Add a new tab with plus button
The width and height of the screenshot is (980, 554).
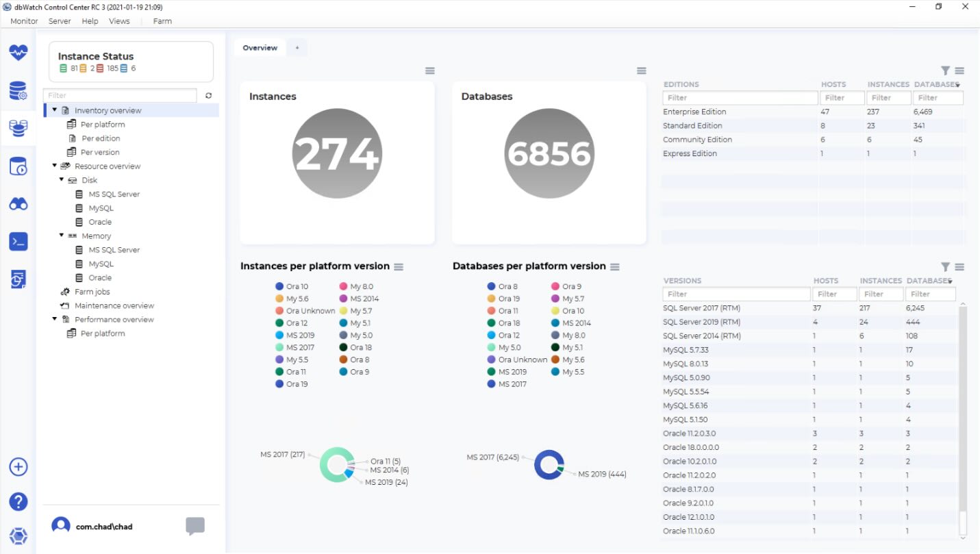point(297,48)
